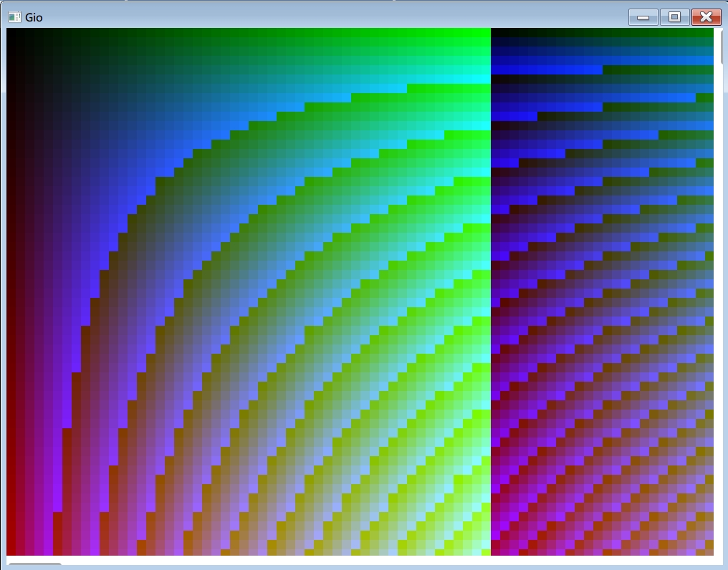
Task: Select the black top-left cell of left grid
Action: tap(11, 33)
